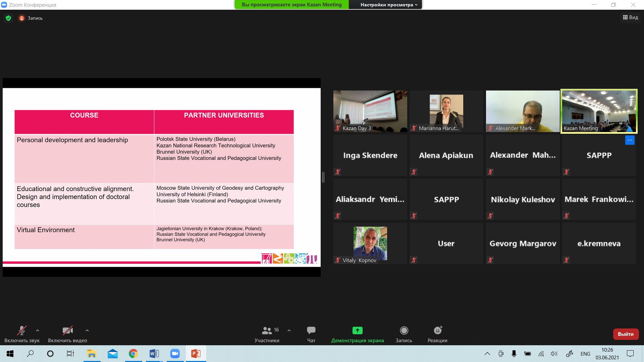Toggle system volume speaker icon in tray
This screenshot has height=362, width=644.
[554, 354]
